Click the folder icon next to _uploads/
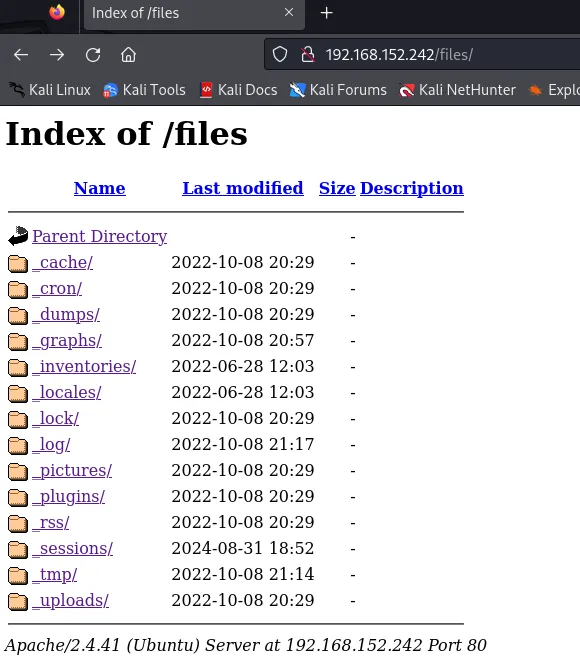Viewport: 580px width, 660px height. [18, 601]
